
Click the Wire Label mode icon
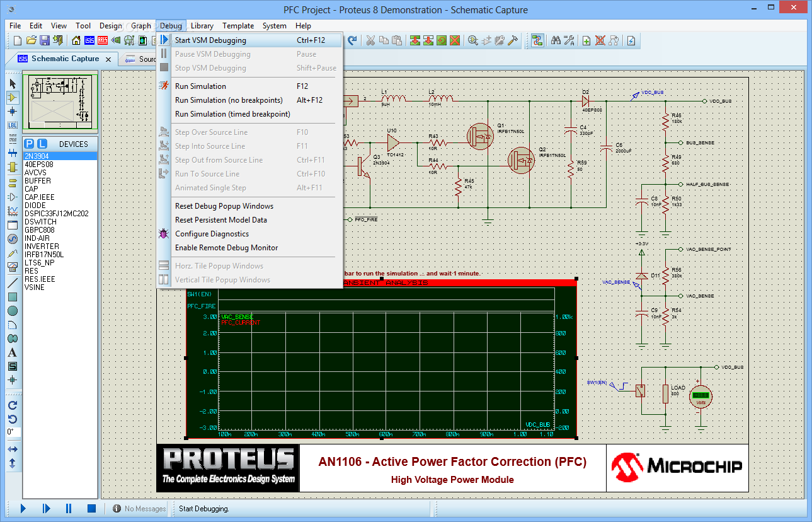tap(12, 125)
